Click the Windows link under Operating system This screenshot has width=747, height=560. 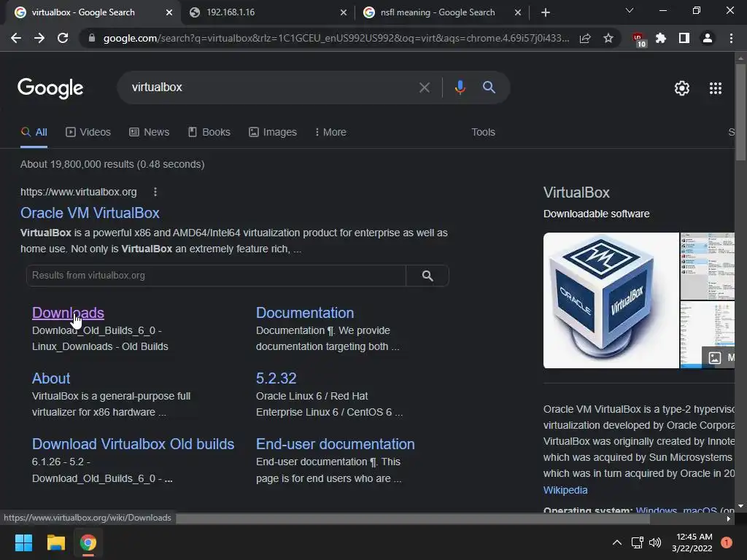(656, 510)
